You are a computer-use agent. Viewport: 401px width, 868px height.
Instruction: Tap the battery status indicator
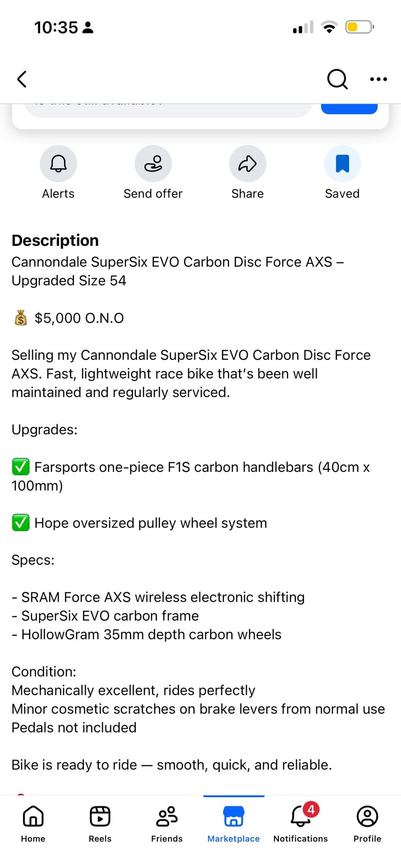coord(359,27)
